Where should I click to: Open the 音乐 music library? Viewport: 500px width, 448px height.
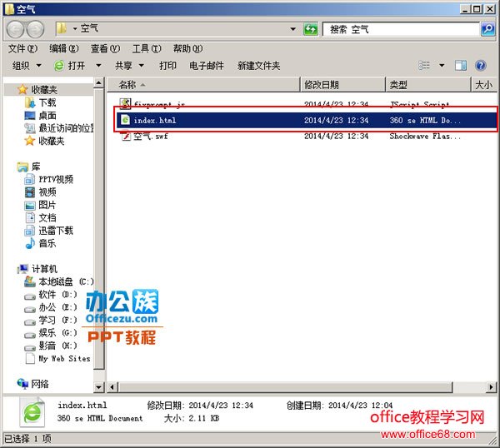41,243
